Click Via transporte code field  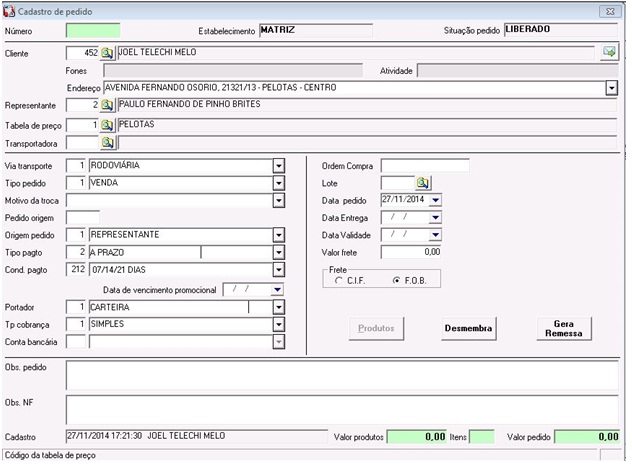click(76, 166)
